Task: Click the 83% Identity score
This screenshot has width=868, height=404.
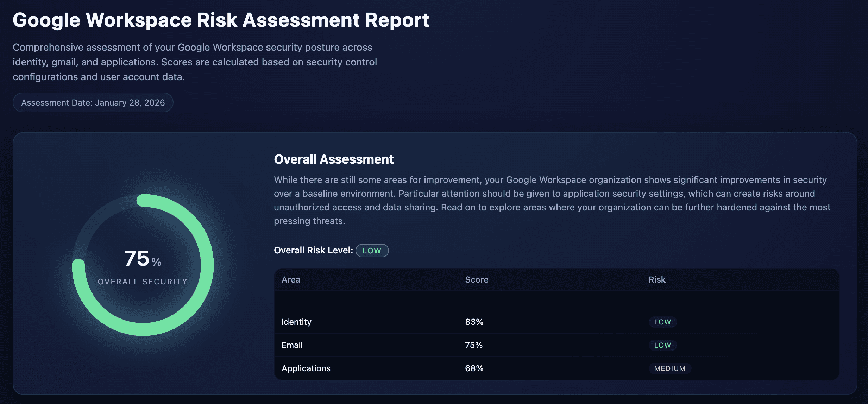Action: (474, 322)
